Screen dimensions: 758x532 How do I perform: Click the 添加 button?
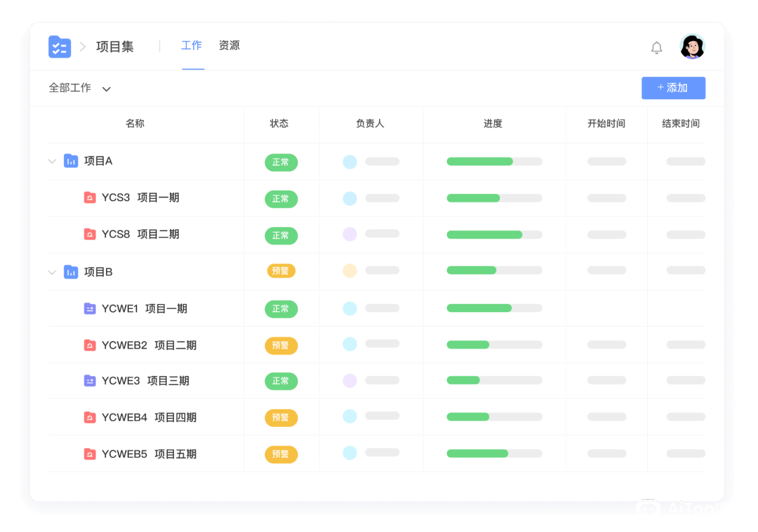pyautogui.click(x=673, y=88)
